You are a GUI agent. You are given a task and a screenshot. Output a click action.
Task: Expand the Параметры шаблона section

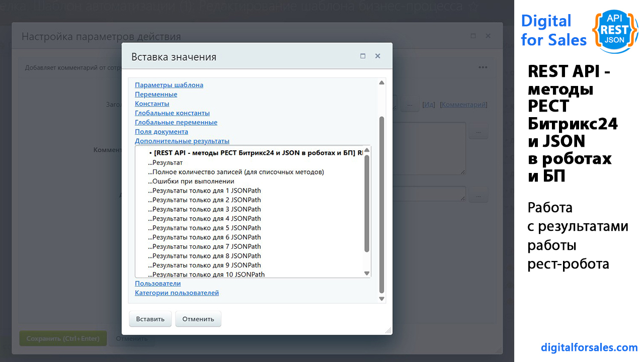tap(169, 85)
